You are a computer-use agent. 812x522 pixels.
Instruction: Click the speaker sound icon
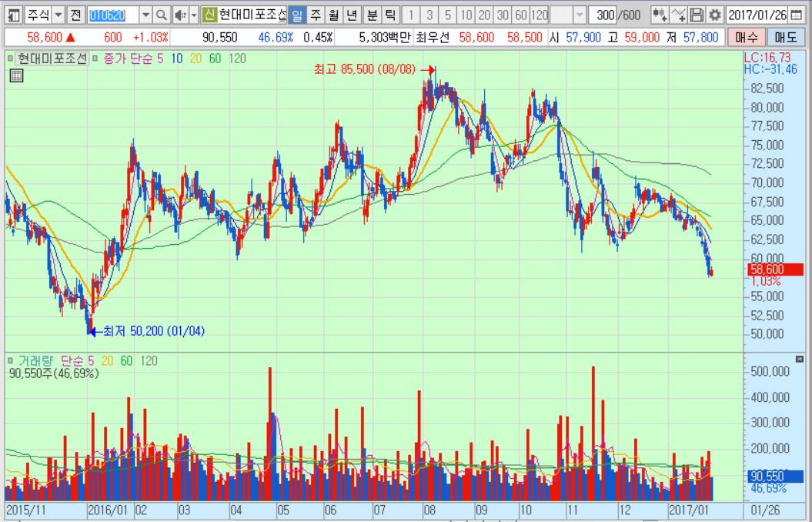pyautogui.click(x=179, y=15)
